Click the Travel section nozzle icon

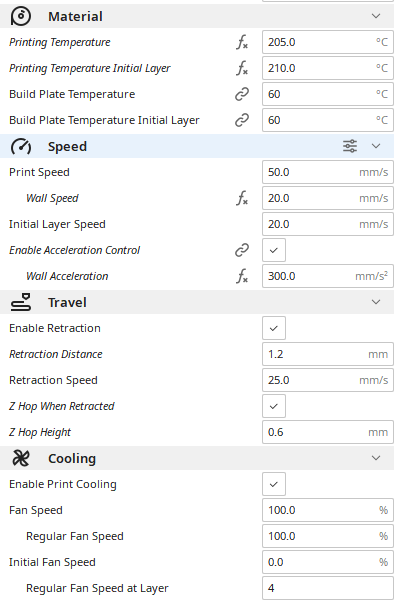(x=21, y=302)
